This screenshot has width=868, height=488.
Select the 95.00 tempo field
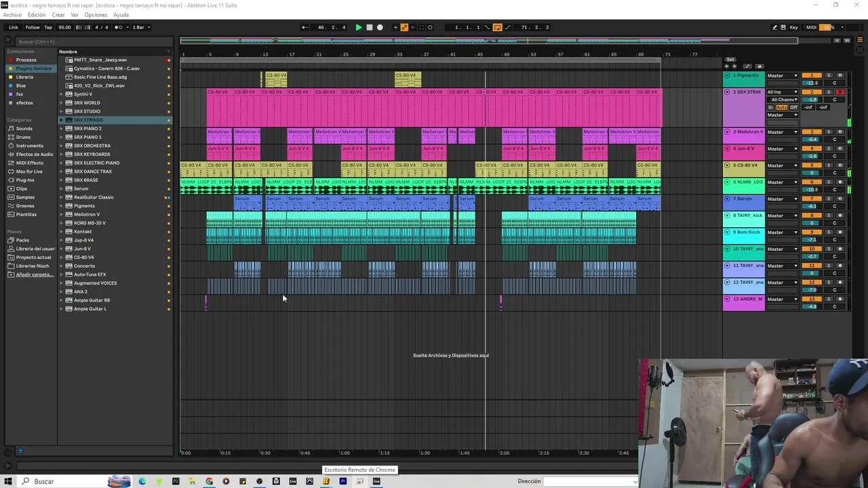(64, 27)
